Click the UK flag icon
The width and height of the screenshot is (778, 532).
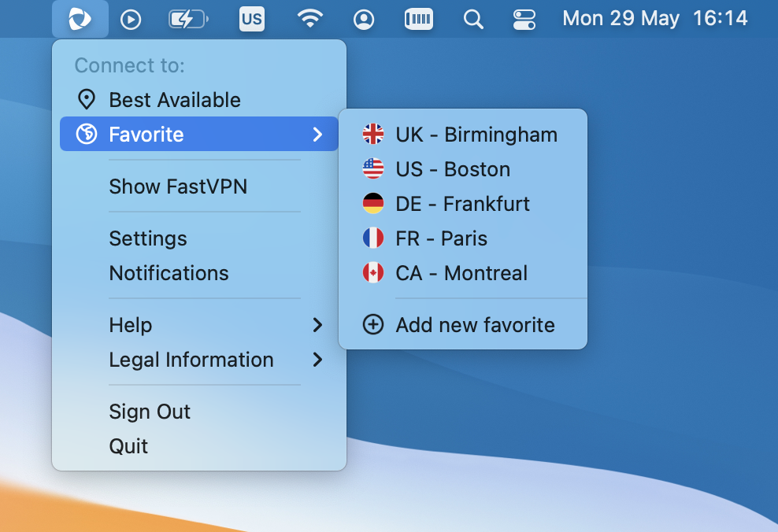tap(373, 134)
